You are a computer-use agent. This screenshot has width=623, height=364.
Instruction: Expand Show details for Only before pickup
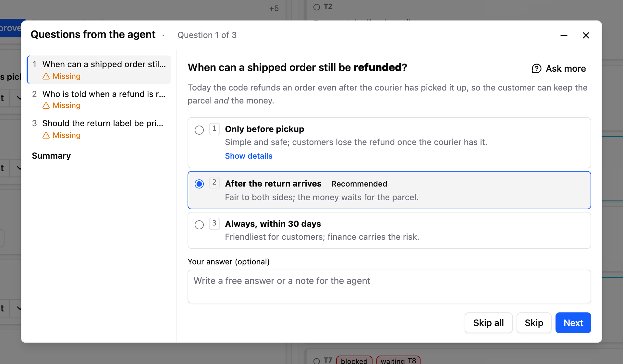click(x=249, y=156)
